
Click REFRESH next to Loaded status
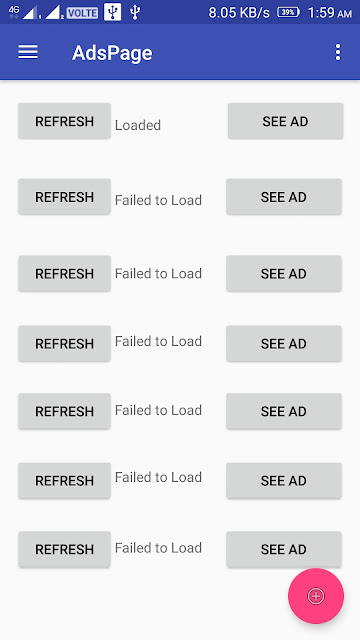click(x=64, y=121)
